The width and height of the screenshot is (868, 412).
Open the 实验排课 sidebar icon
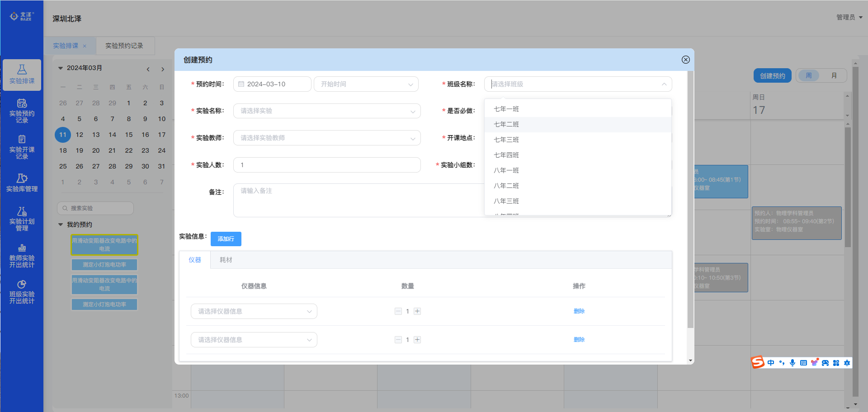point(22,70)
